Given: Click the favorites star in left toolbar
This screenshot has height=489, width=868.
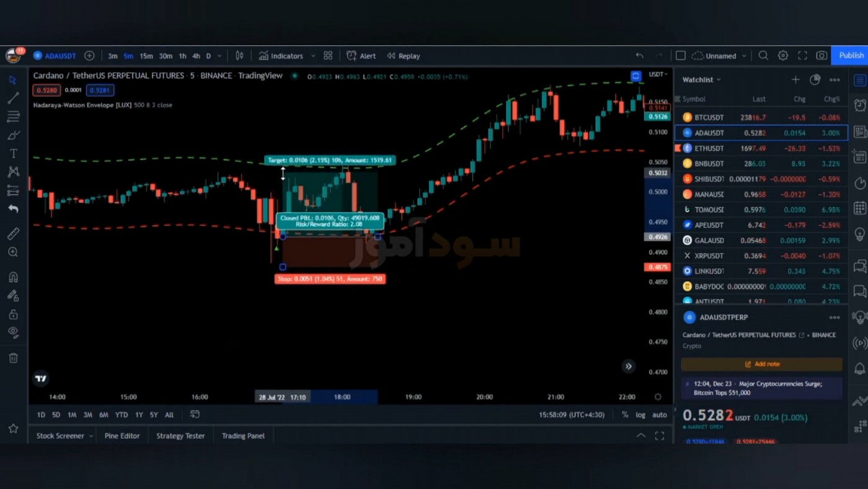Looking at the screenshot, I should [x=13, y=428].
